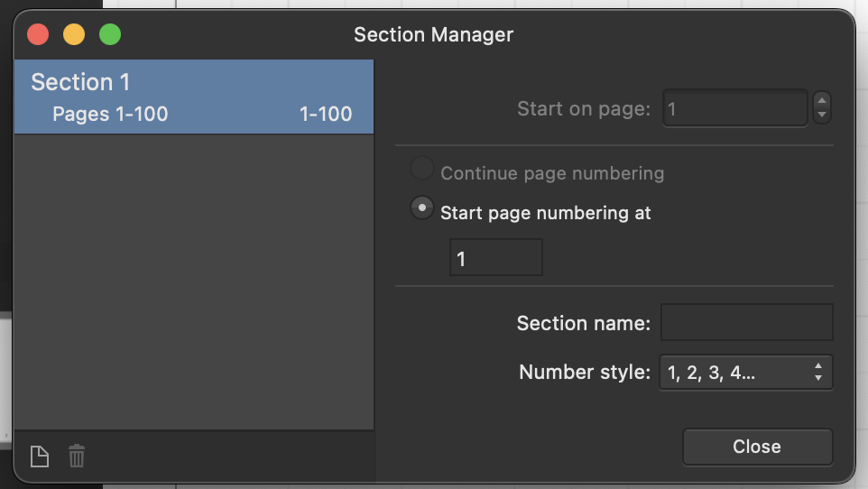Image resolution: width=868 pixels, height=489 pixels.
Task: Increase Start on page with up arrow
Action: click(x=822, y=100)
